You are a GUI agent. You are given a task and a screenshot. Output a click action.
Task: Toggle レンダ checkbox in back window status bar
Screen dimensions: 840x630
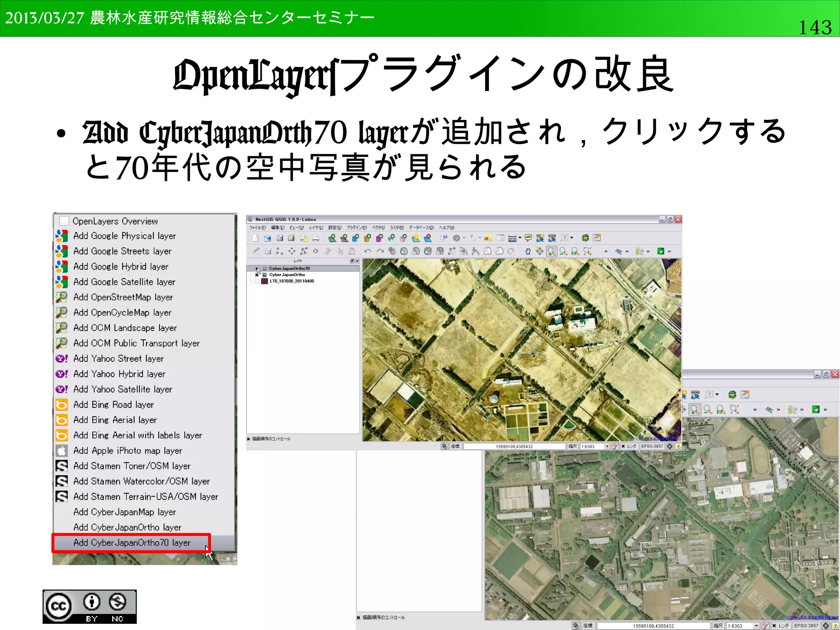click(774, 626)
